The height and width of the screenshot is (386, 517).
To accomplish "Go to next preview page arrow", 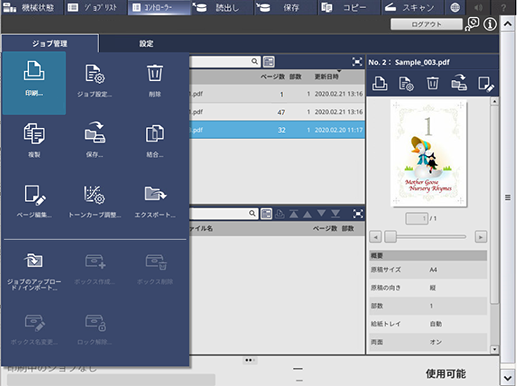I will [480, 237].
